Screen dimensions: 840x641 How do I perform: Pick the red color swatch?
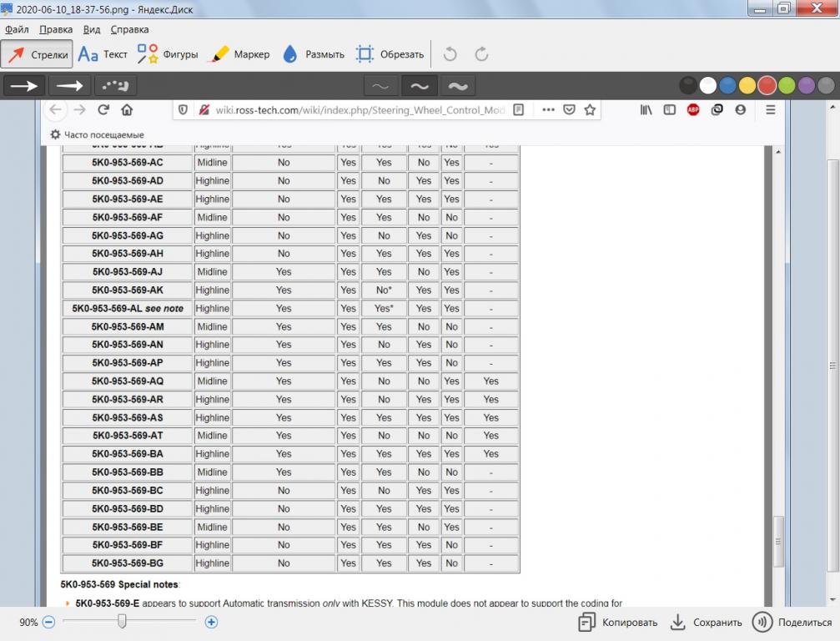(x=767, y=85)
